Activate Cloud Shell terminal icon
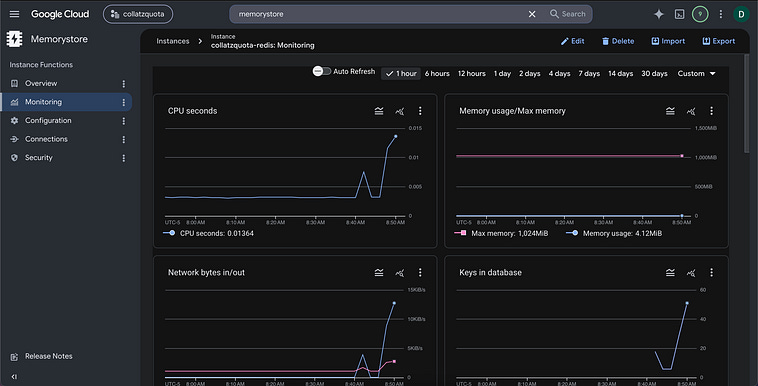This screenshot has height=386, width=758. (x=679, y=14)
